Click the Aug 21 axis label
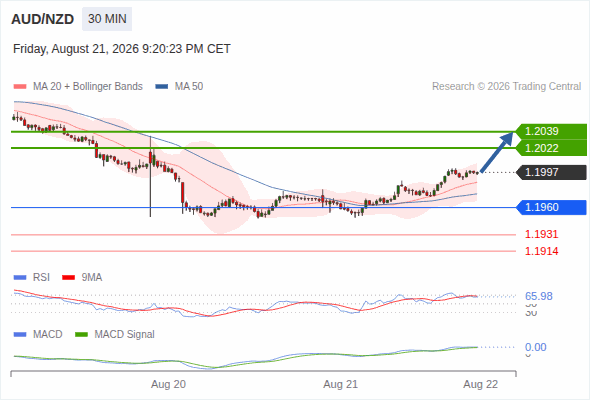590x400 pixels. tap(341, 384)
